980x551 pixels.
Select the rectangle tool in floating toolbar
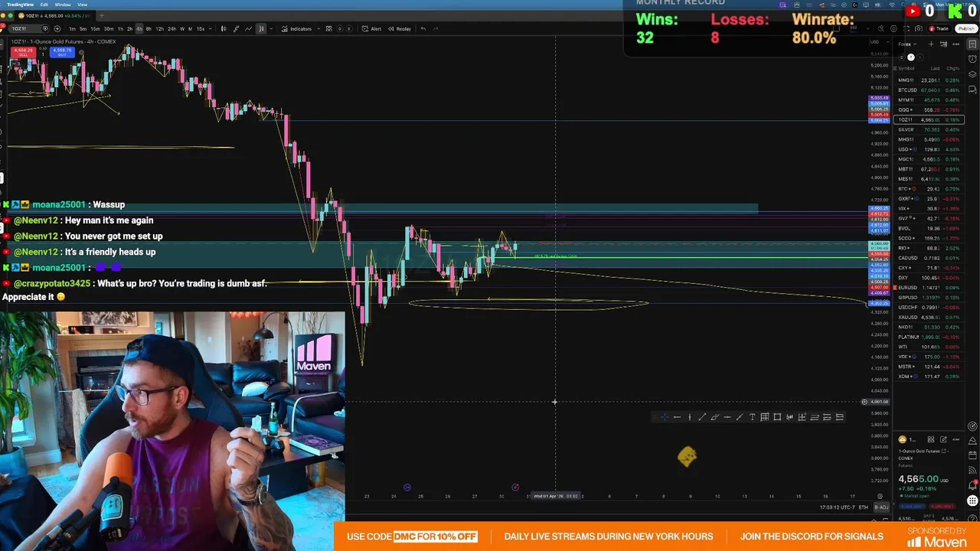click(x=777, y=416)
